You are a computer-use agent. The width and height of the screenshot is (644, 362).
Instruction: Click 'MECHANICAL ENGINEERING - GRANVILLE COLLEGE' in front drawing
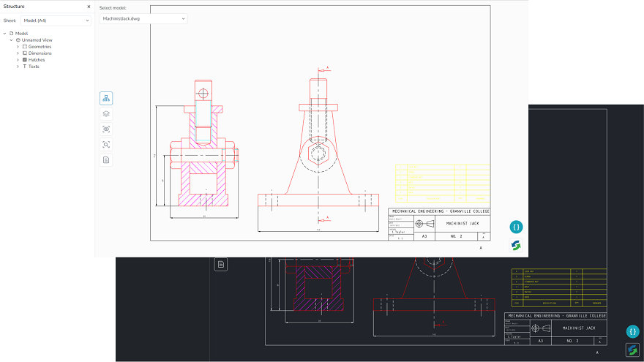(441, 211)
